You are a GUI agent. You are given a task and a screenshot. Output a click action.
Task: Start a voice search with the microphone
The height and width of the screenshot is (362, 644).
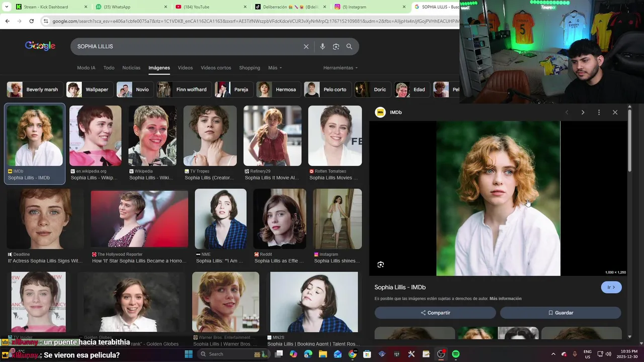pos(323,46)
